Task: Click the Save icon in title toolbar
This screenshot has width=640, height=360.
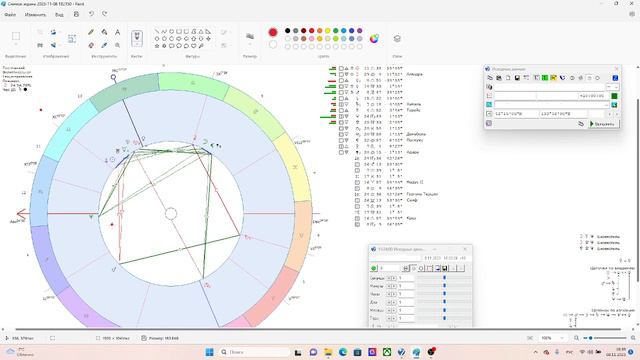Action: [x=76, y=14]
